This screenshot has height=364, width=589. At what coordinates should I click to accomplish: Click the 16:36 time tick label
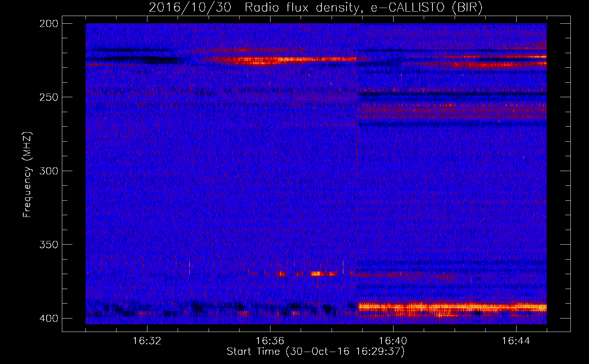[270, 341]
